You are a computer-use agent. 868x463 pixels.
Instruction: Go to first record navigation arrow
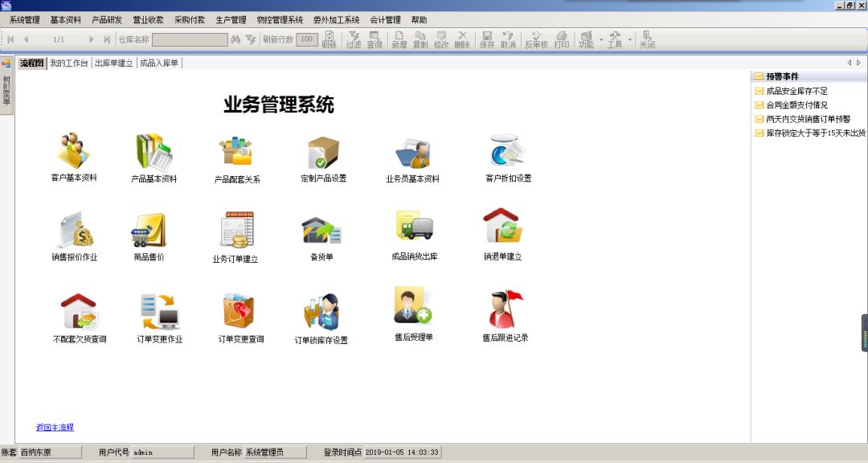coord(10,39)
